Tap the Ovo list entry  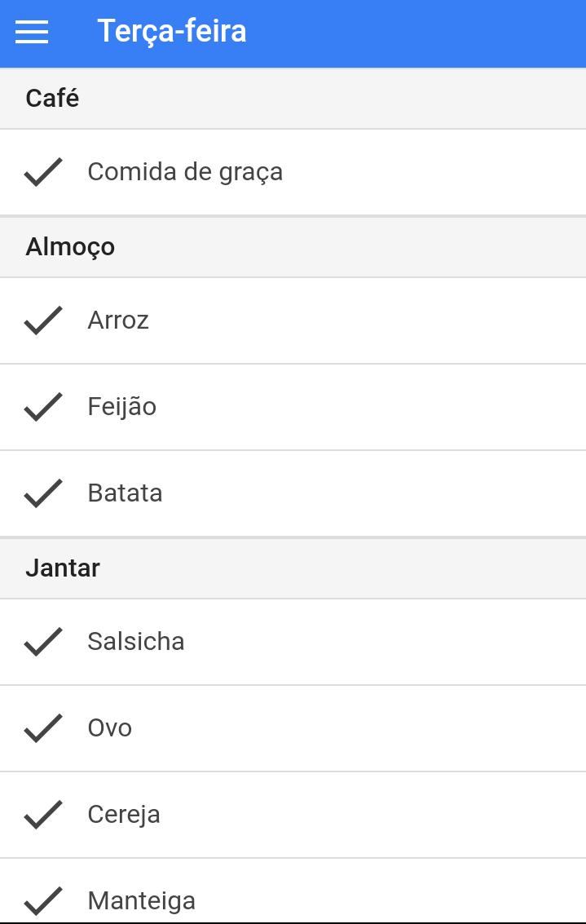pyautogui.click(x=293, y=727)
